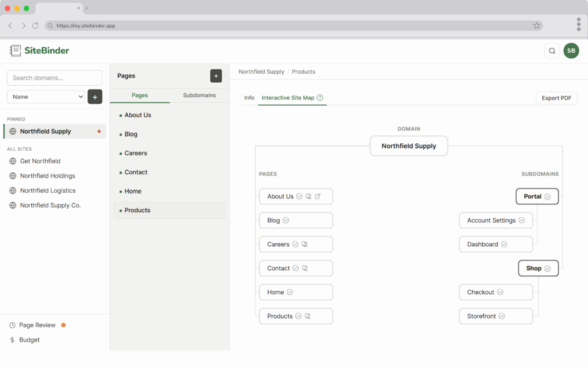Click the globe icon beside Get Northfield

coord(13,161)
